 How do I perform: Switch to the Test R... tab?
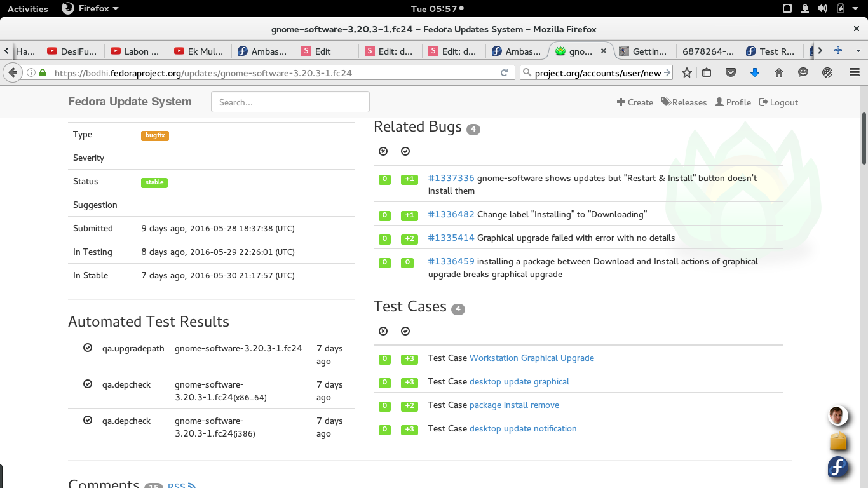771,51
